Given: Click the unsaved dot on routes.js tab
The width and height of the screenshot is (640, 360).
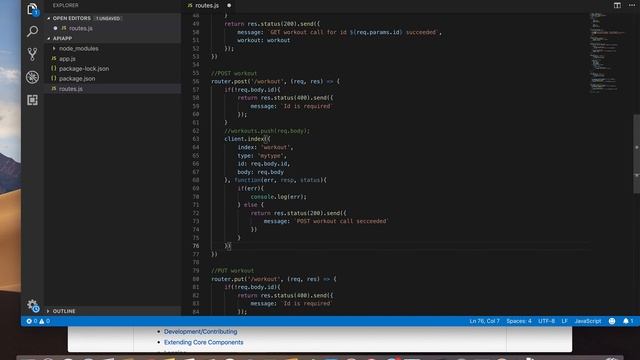Looking at the screenshot, I should coord(229,5).
